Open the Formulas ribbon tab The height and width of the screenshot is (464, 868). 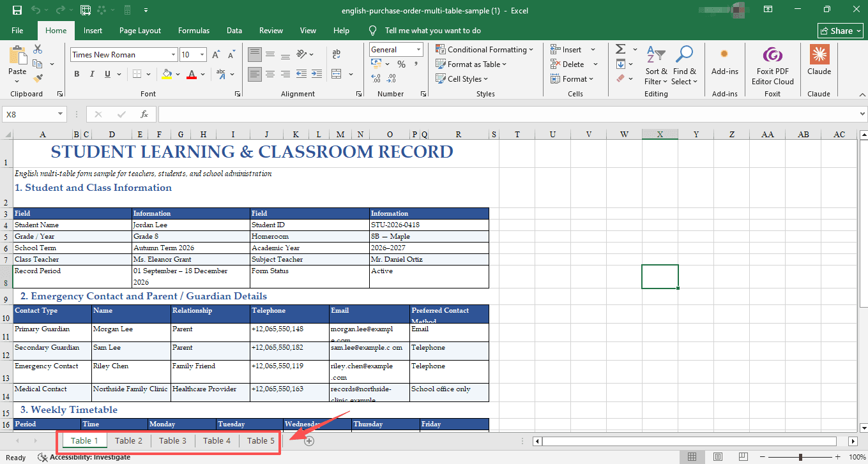tap(194, 30)
